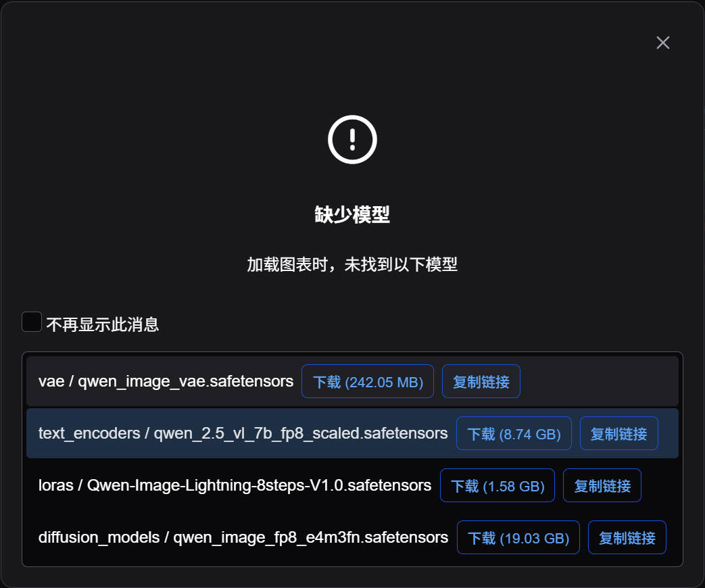Click the 加载图表时，未找到以下模型 message
The image size is (705, 588).
tap(352, 264)
